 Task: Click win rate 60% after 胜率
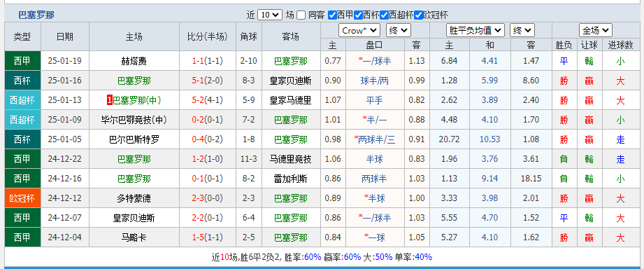click(313, 258)
